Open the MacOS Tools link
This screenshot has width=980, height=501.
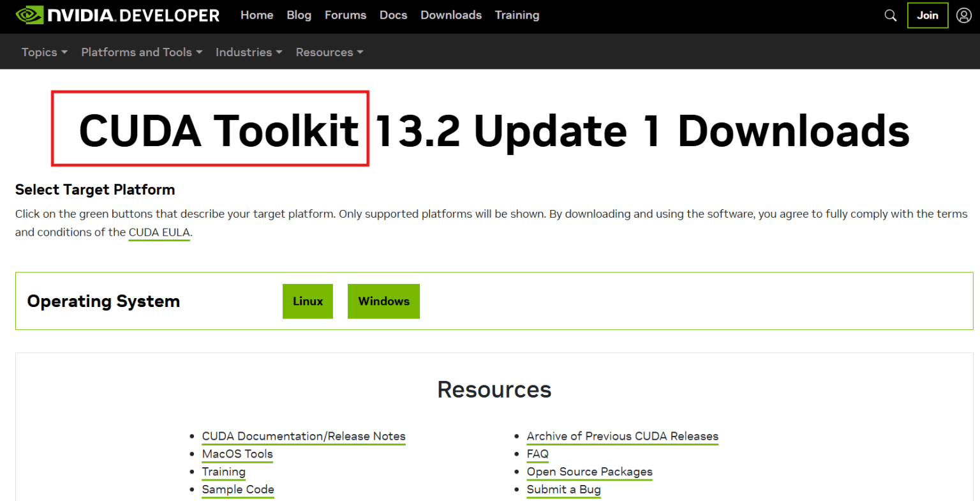pyautogui.click(x=237, y=454)
